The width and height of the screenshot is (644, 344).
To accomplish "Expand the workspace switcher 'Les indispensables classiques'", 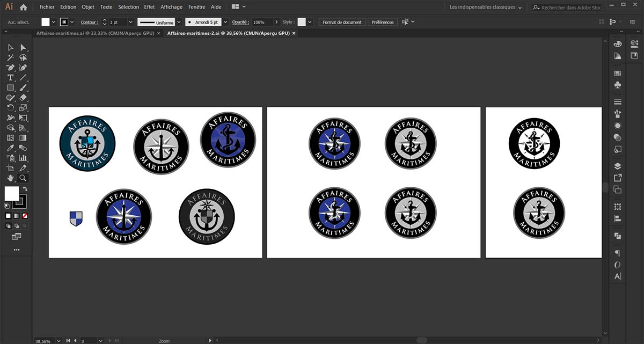I will [x=486, y=8].
